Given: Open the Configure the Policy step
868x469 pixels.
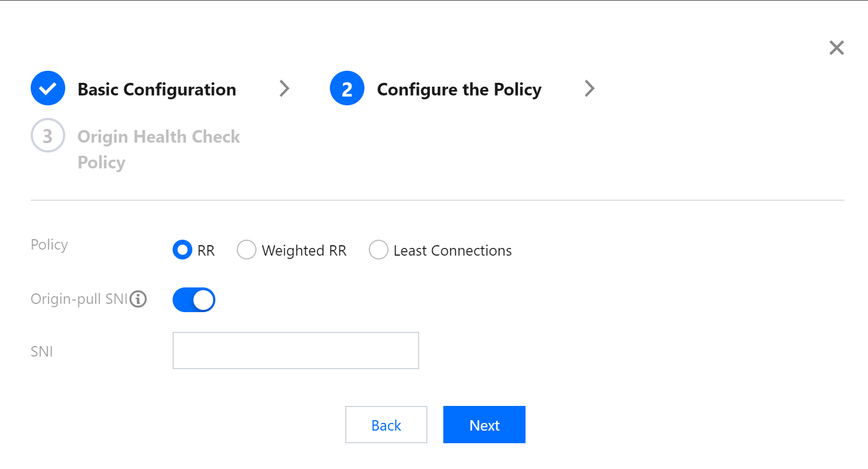Looking at the screenshot, I should tap(459, 89).
